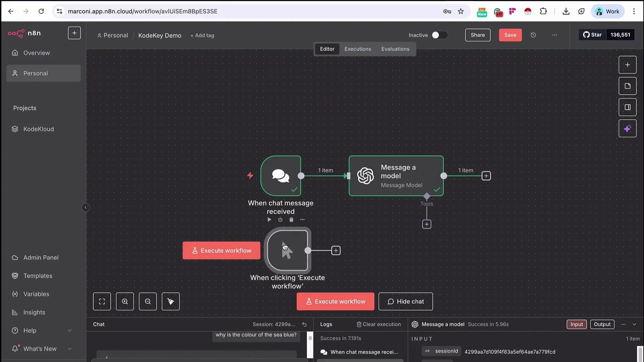The width and height of the screenshot is (644, 362).
Task: Select the Message a model node
Action: (x=396, y=176)
